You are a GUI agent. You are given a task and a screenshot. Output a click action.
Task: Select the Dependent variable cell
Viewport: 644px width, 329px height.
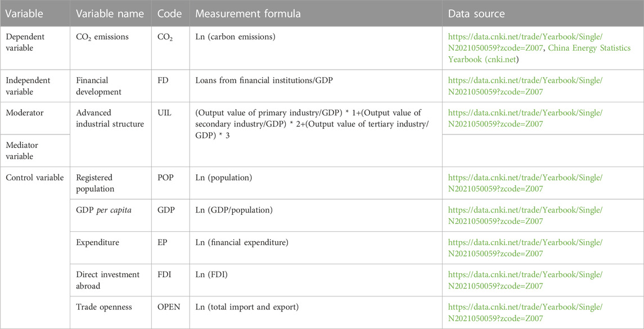pyautogui.click(x=25, y=43)
